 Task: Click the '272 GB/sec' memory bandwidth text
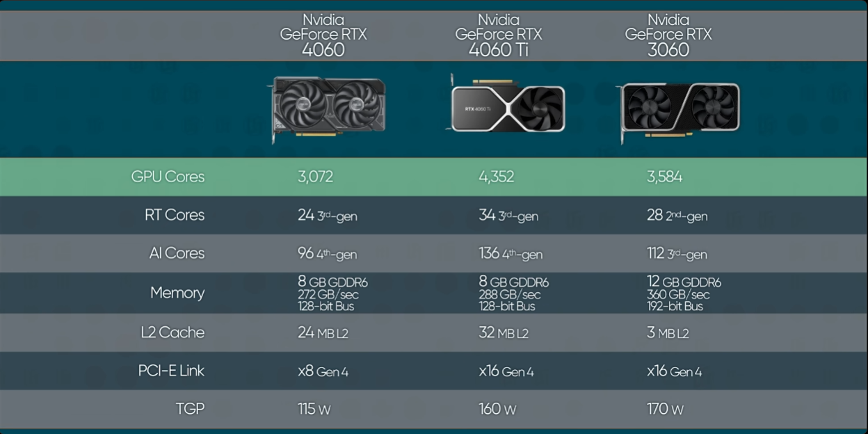coord(328,295)
